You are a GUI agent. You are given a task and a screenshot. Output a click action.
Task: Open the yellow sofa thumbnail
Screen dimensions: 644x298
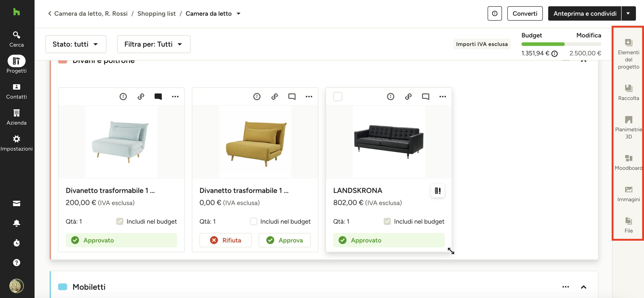[255, 142]
